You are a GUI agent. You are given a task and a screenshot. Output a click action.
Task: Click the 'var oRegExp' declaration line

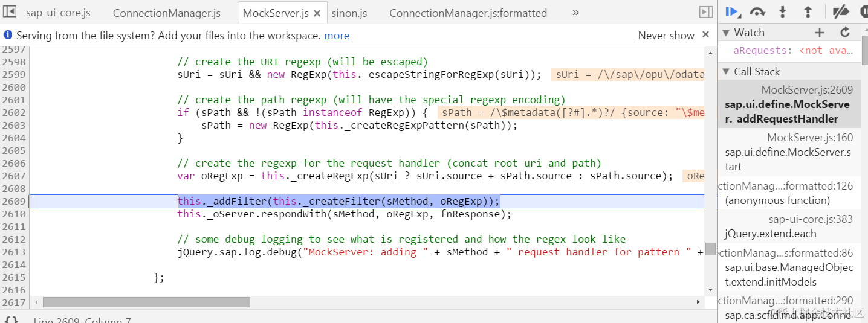click(425, 176)
